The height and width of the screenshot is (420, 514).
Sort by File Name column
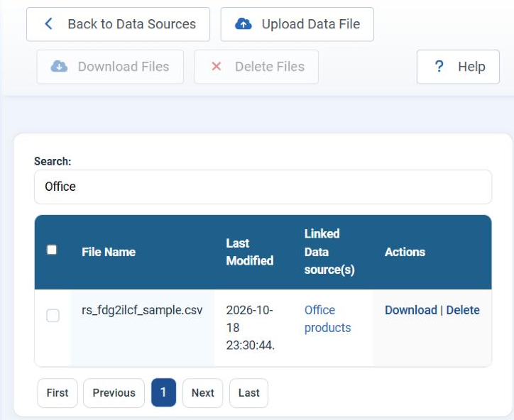coord(109,252)
